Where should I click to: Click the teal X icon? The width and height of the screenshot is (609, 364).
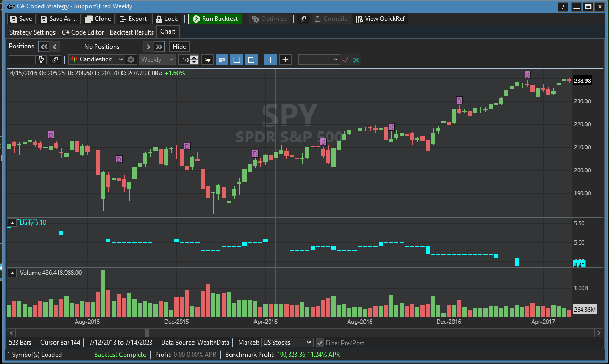point(356,60)
